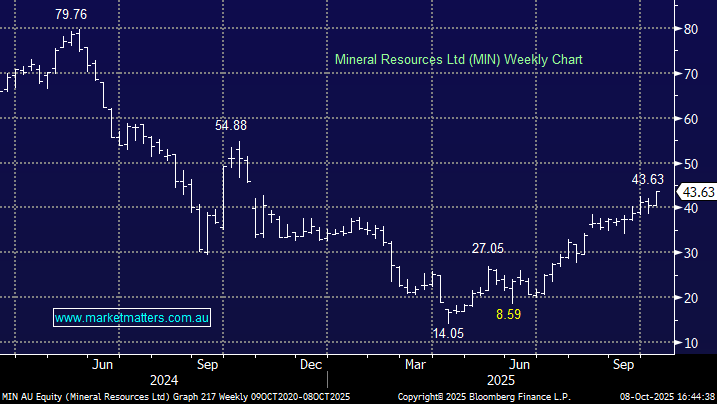The height and width of the screenshot is (404, 717).
Task: Select the 60 level on price axis
Action: click(x=689, y=119)
